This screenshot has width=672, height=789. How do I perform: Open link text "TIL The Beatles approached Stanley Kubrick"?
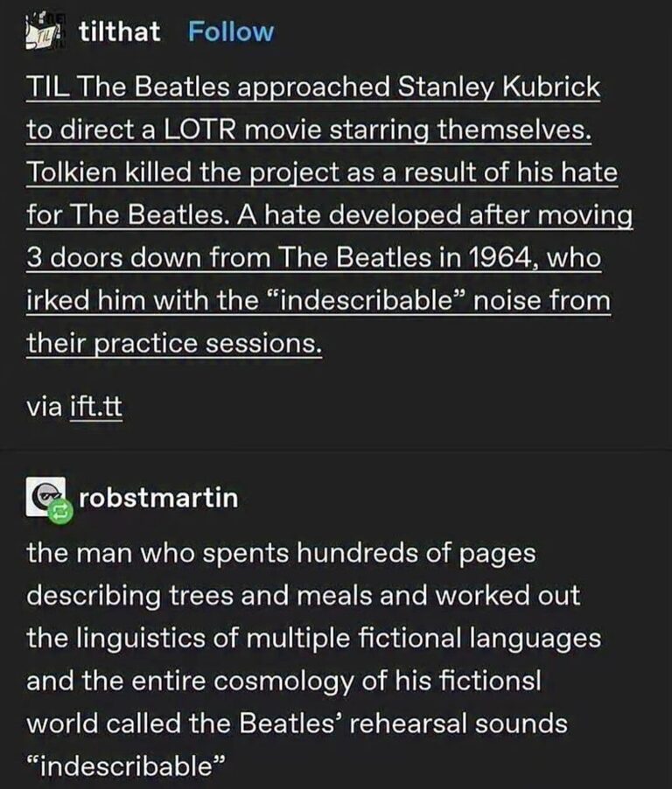(x=313, y=87)
